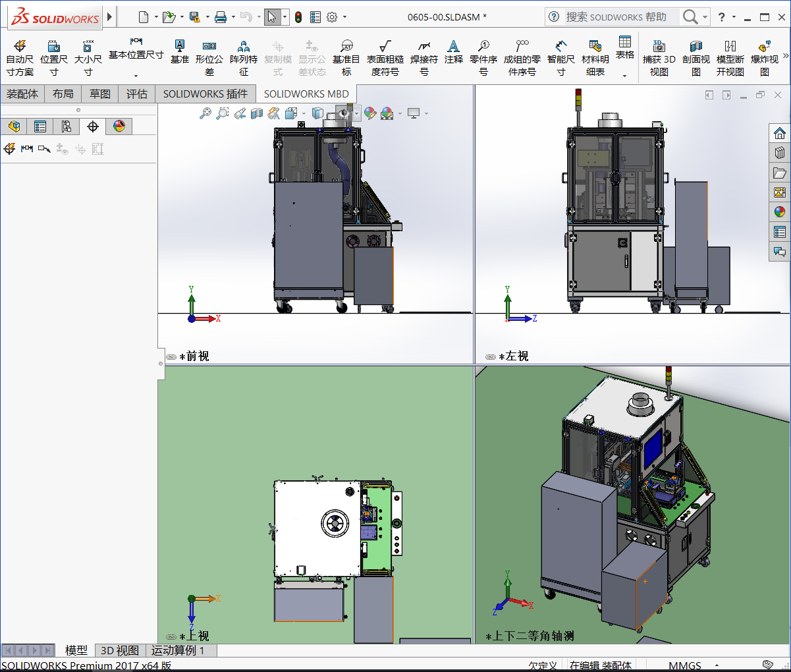Click the Pattern Feature (阵列特征) tool

pyautogui.click(x=244, y=58)
